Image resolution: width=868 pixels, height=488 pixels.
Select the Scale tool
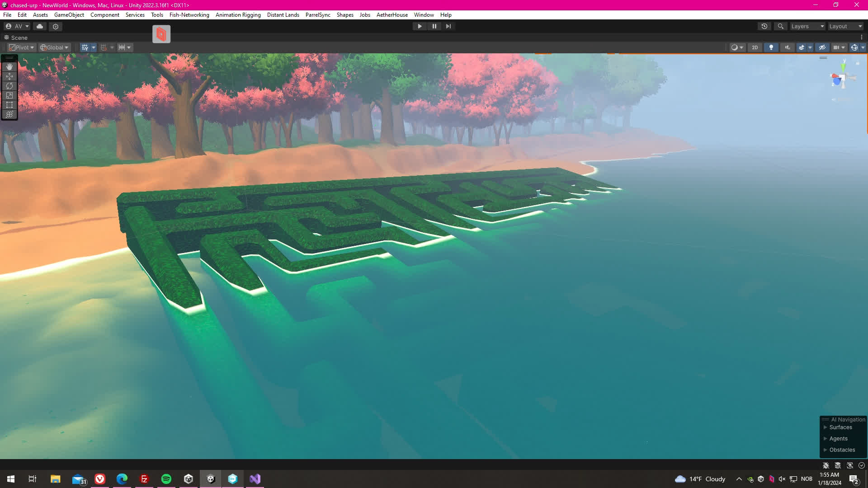pyautogui.click(x=9, y=95)
